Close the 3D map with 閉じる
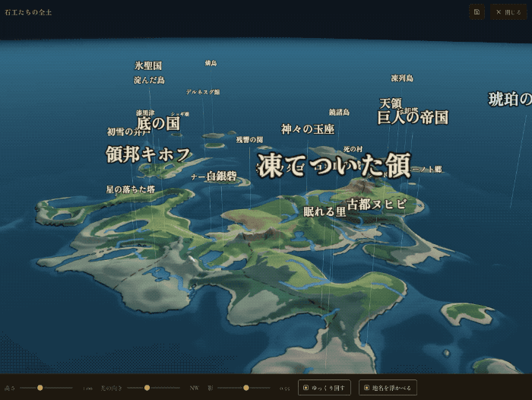Viewport: 532px width, 400px height. pyautogui.click(x=508, y=12)
